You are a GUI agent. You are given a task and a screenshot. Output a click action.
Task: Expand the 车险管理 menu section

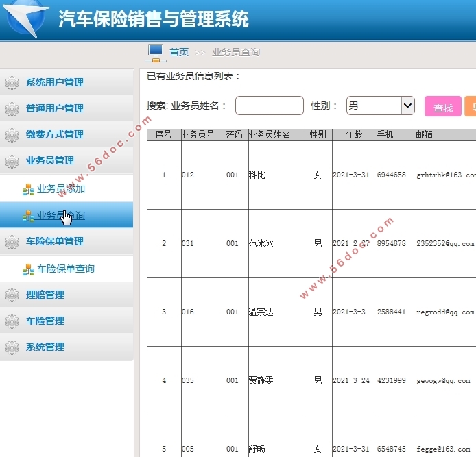pos(45,321)
